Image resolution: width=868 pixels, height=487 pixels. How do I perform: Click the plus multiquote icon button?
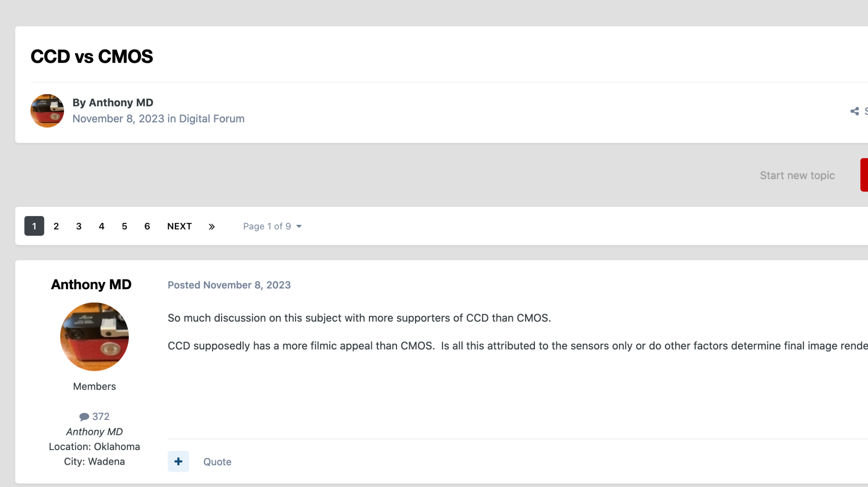[178, 461]
